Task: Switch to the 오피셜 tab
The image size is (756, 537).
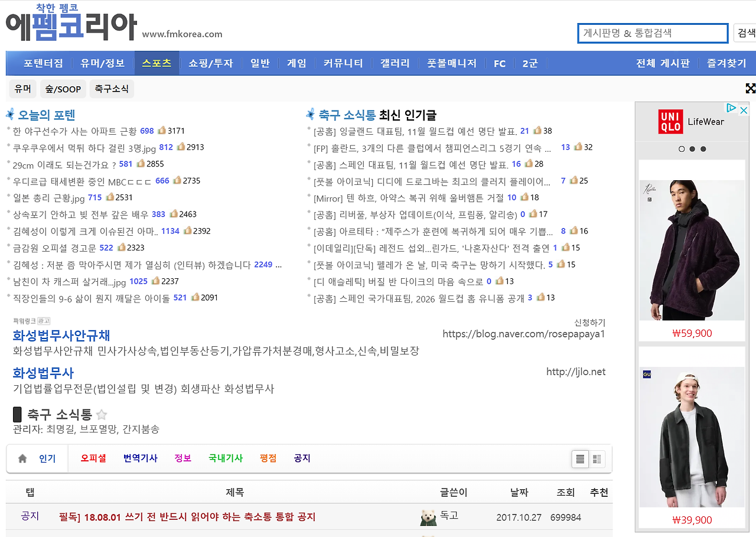Action: point(93,458)
